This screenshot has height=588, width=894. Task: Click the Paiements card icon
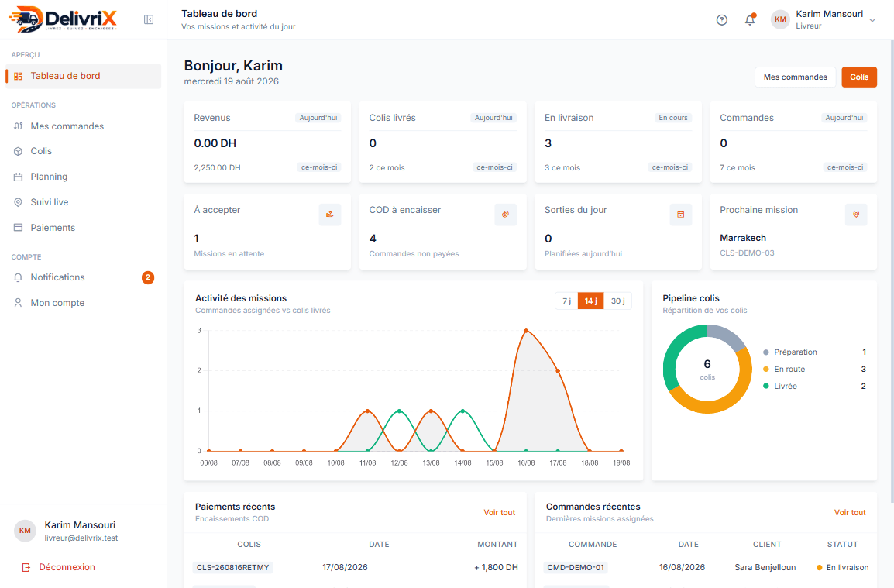point(19,228)
